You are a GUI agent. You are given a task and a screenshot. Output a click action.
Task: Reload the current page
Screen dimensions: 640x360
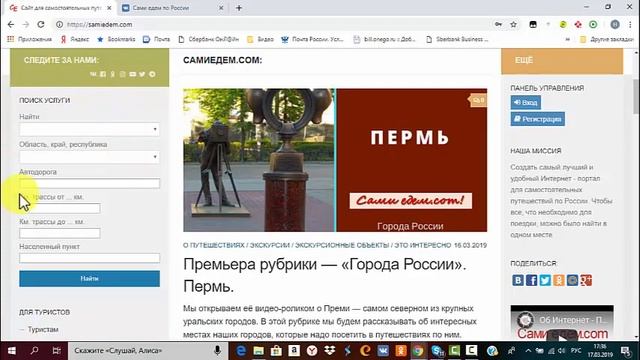[41, 24]
